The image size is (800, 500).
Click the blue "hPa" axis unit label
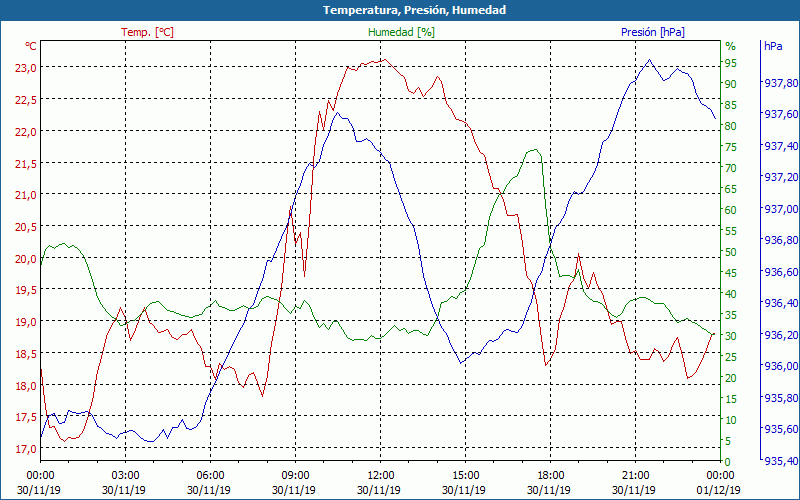[773, 46]
